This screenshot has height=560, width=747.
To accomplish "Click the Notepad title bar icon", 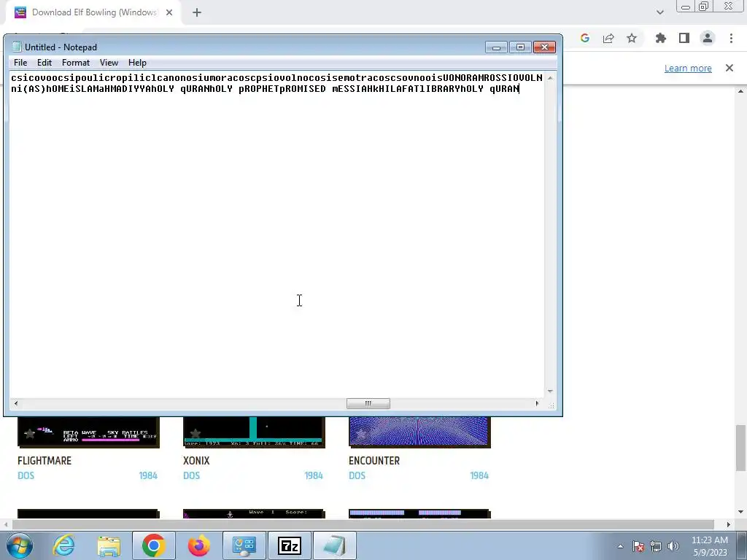I will 17,47.
